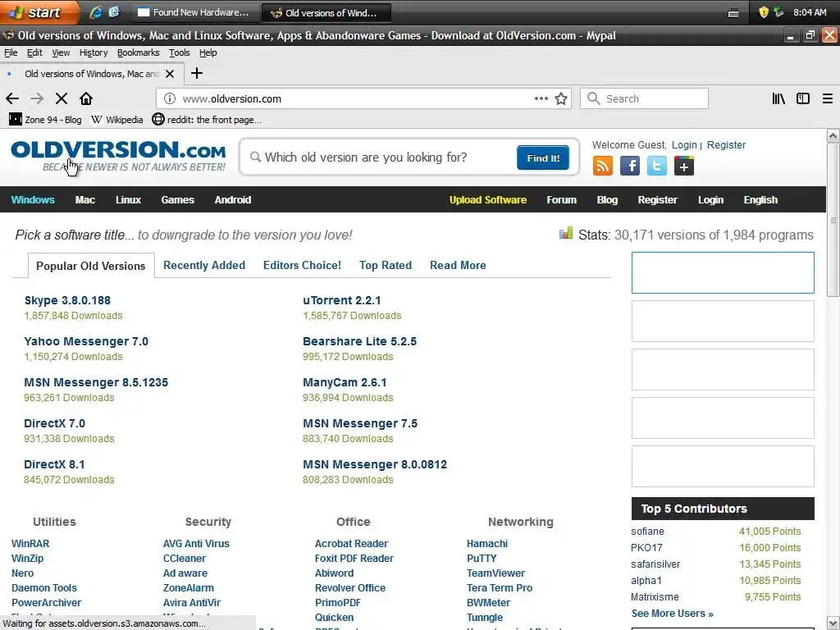
Task: Click the browser Search box
Action: coord(644,98)
